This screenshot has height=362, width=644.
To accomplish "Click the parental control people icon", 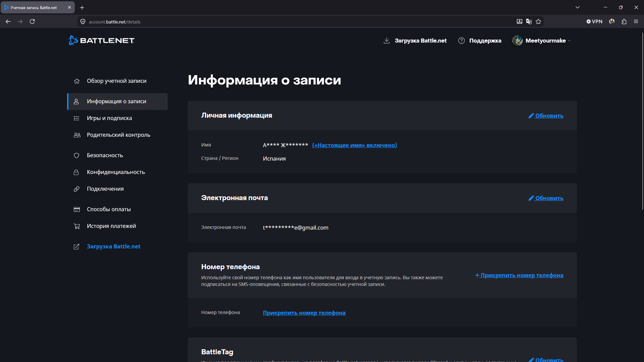I will pyautogui.click(x=77, y=135).
